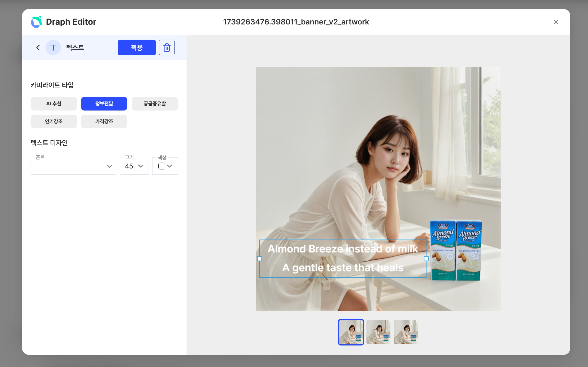Image resolution: width=588 pixels, height=367 pixels.
Task: Choose the 가격강조 copywrite option
Action: pyautogui.click(x=104, y=122)
